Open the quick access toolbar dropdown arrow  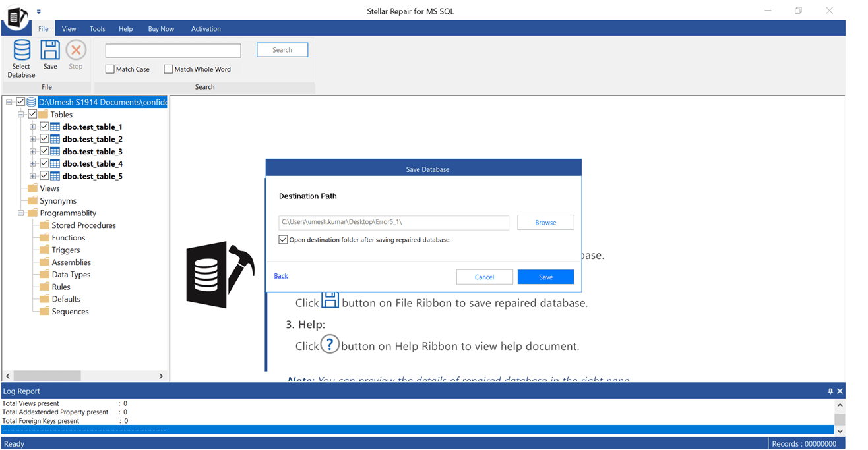pos(38,11)
